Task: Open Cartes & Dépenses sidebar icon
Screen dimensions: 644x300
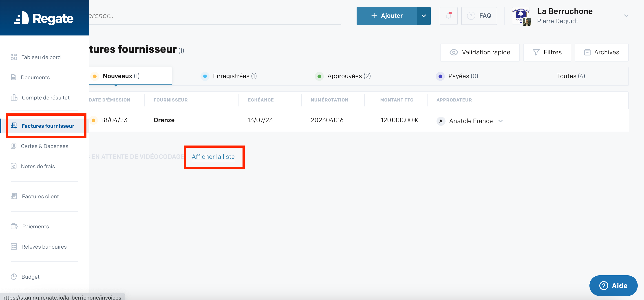Action: [14, 146]
